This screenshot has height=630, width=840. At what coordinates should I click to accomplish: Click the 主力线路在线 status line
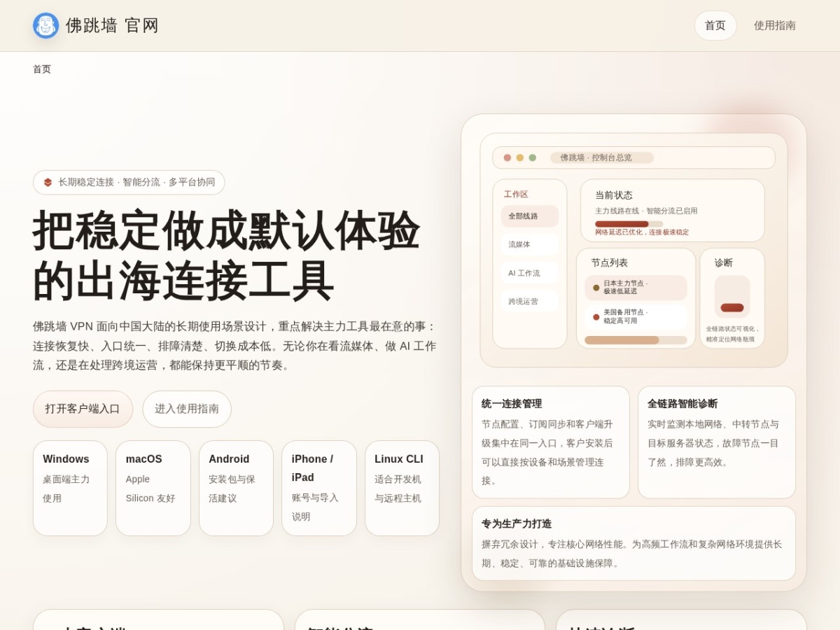click(646, 211)
